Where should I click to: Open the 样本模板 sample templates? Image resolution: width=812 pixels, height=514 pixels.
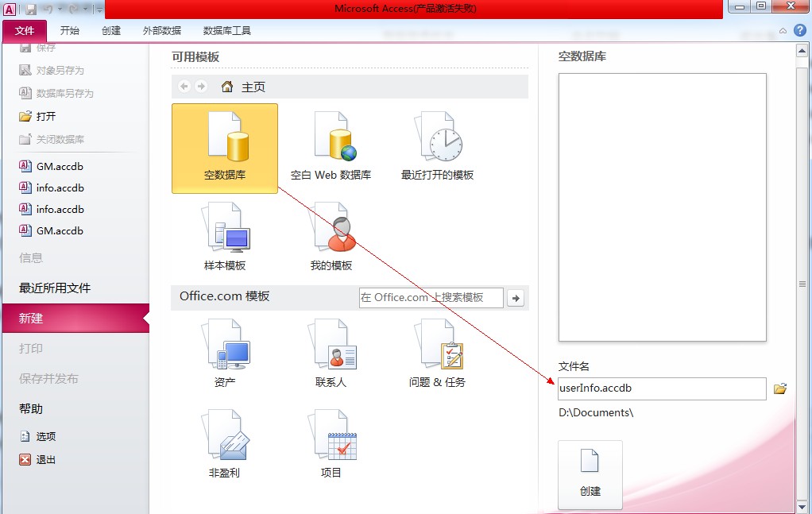[225, 237]
